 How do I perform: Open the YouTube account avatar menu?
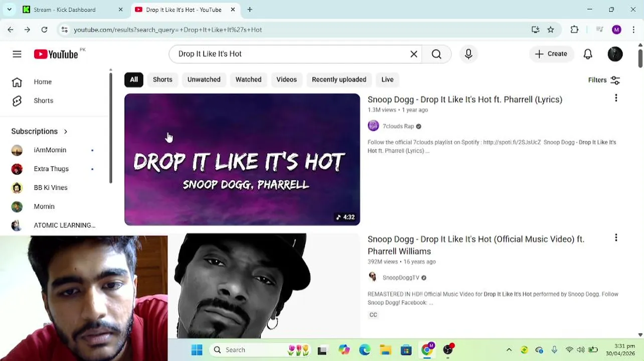pos(615,54)
